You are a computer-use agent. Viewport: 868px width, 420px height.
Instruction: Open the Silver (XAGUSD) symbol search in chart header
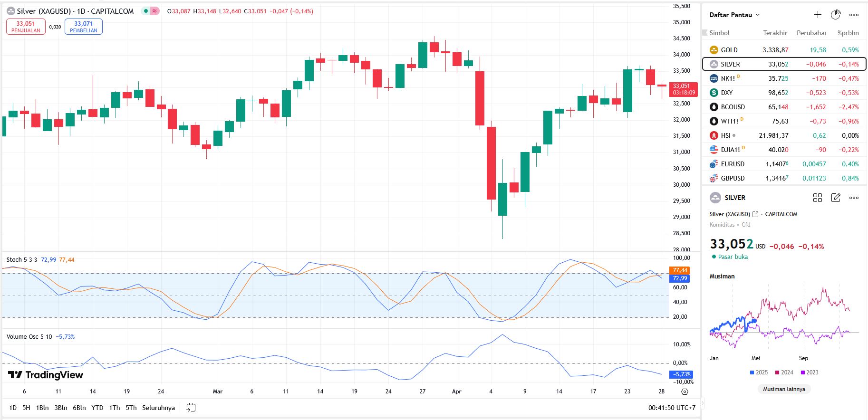click(44, 11)
